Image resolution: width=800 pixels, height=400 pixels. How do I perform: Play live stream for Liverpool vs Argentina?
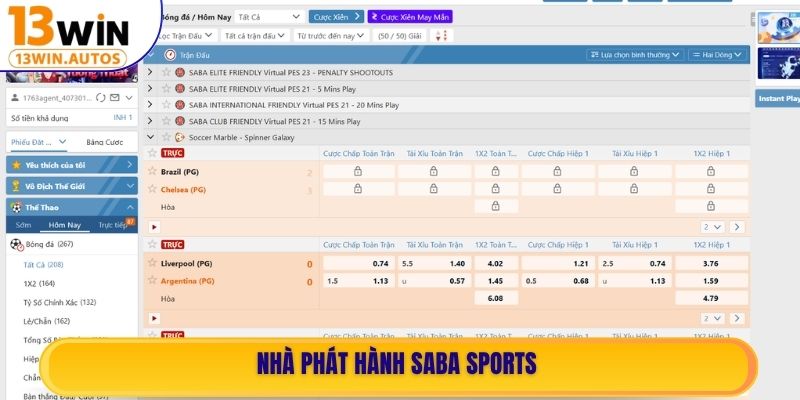[154, 318]
